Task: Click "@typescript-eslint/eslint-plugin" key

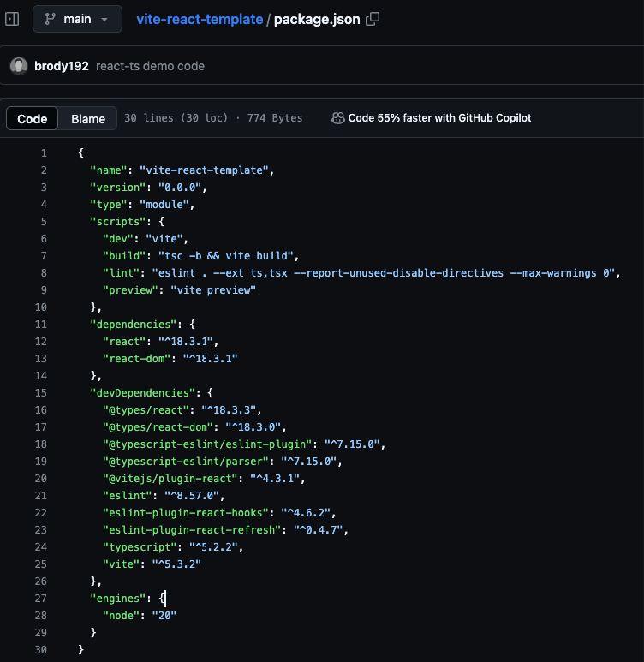Action: (207, 444)
